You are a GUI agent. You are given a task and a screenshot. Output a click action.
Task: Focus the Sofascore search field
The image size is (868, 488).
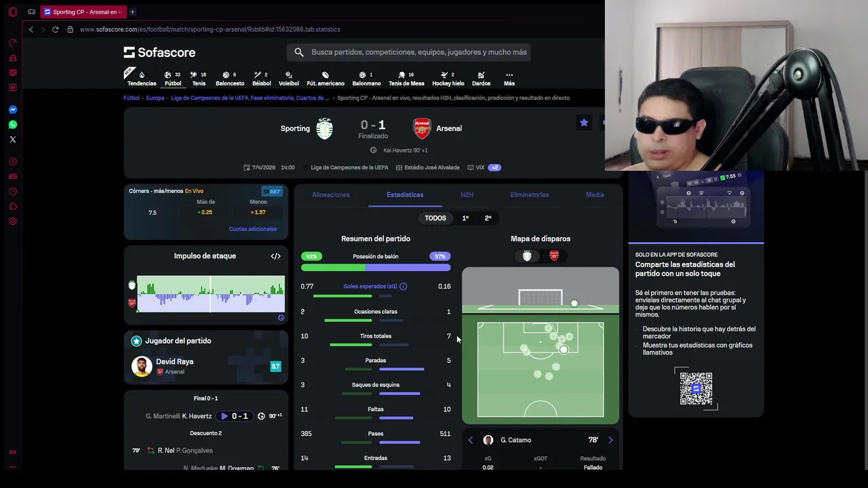(408, 52)
